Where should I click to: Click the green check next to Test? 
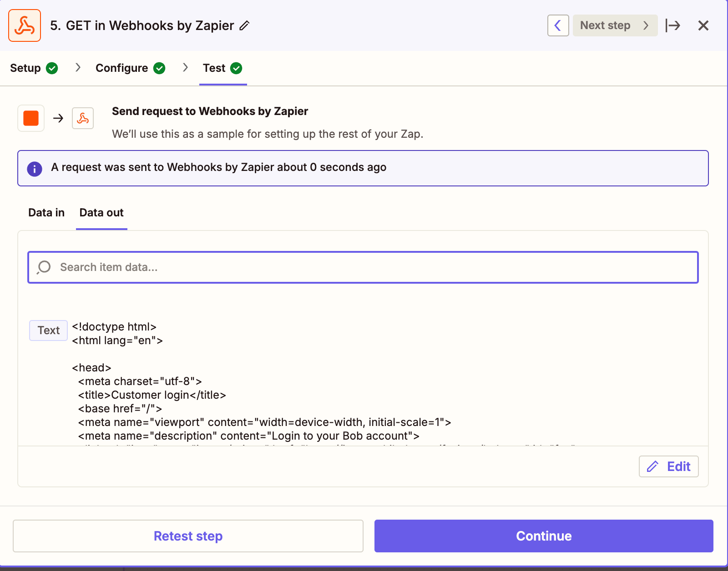click(x=236, y=68)
